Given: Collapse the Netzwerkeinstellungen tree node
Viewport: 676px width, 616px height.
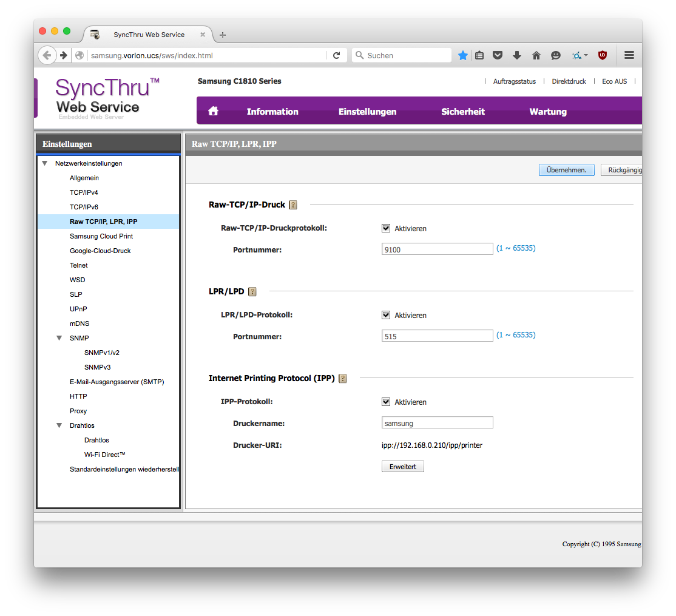Looking at the screenshot, I should 45,163.
